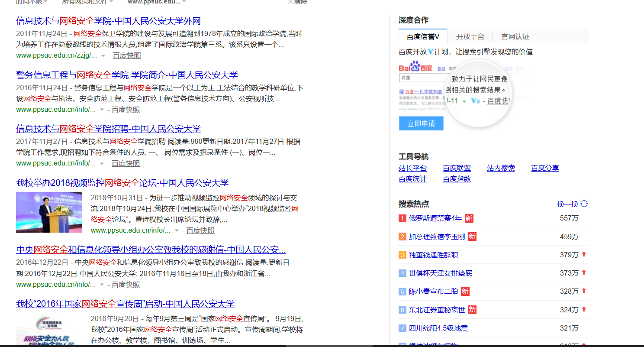The image size is (644, 347).
Task: Switch to the 官网认证 tab
Action: (515, 37)
